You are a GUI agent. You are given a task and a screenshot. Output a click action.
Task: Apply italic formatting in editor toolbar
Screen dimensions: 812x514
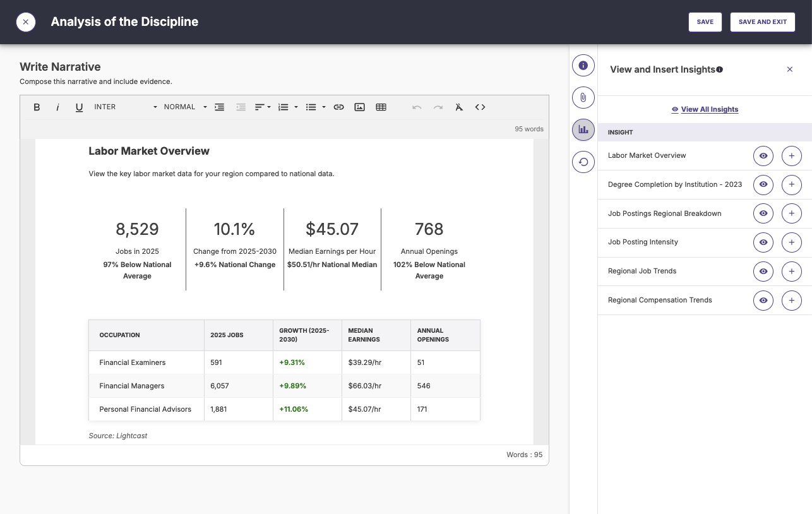click(57, 107)
